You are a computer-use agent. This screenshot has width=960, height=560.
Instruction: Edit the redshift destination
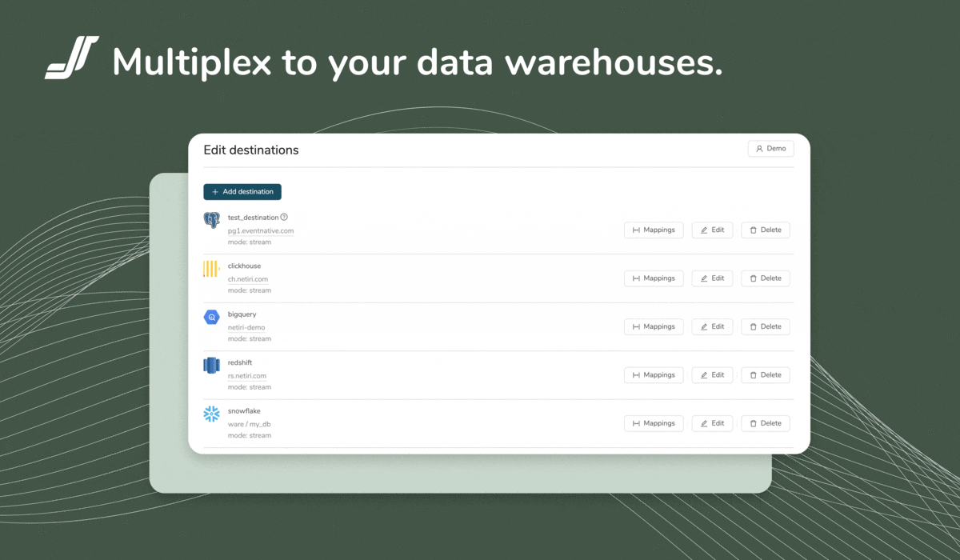[712, 374]
